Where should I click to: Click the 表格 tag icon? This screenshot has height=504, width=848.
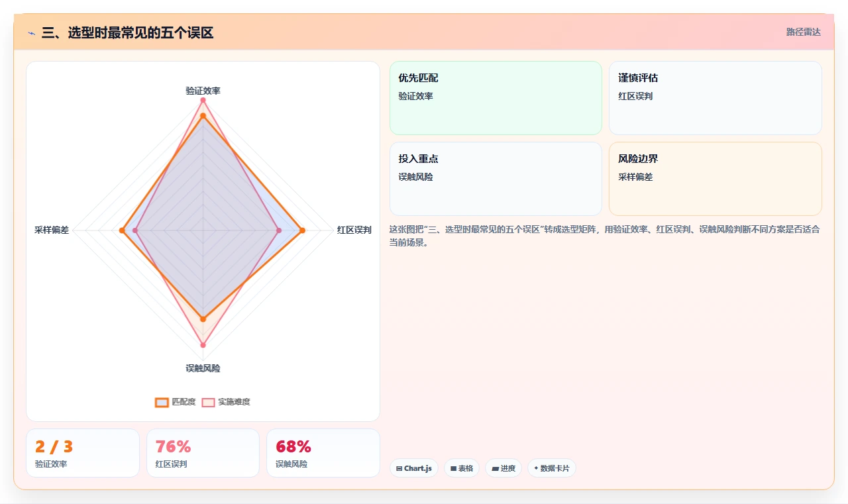coord(453,468)
